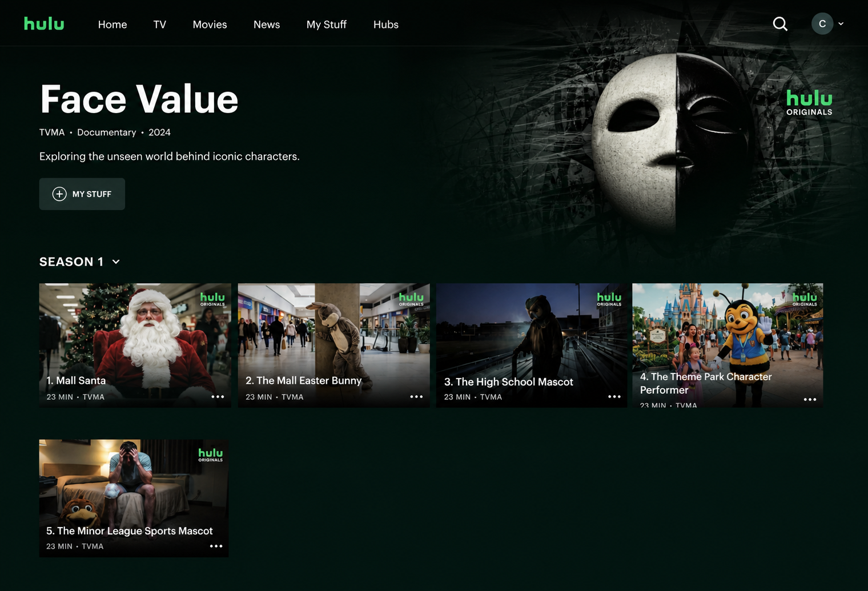Click the '1. Mall Santa' episode title
This screenshot has width=868, height=591.
click(76, 380)
